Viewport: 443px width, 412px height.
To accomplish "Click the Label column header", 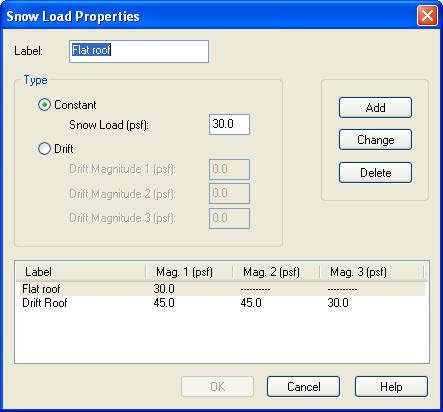I will click(81, 272).
